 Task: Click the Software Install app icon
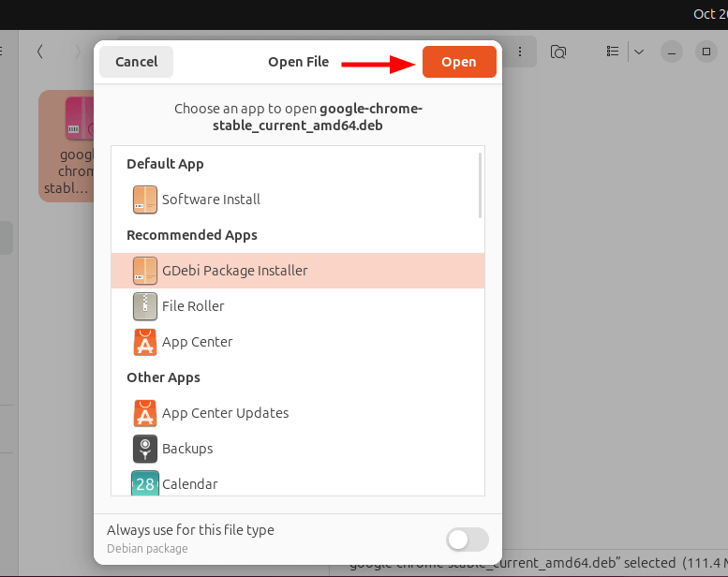[x=145, y=200]
